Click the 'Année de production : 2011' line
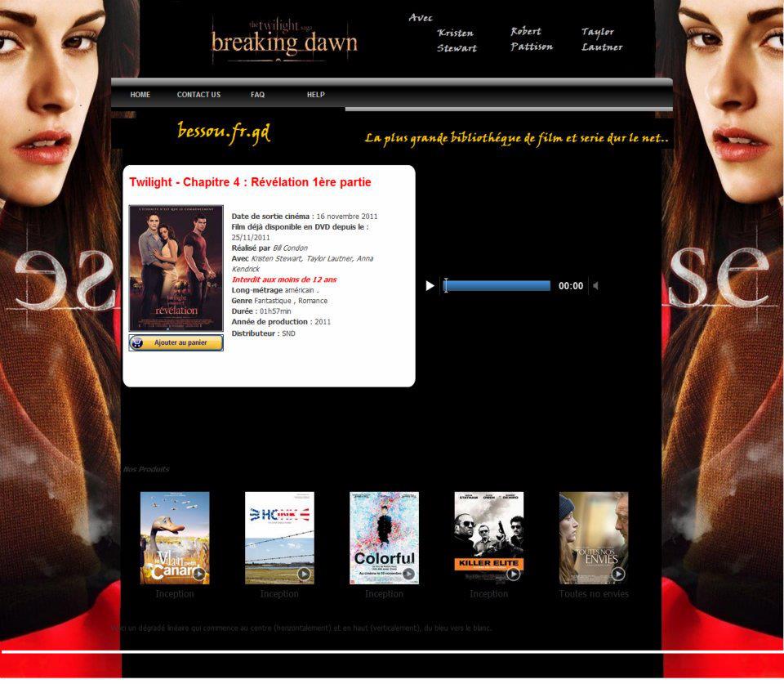This screenshot has height=684, width=784. click(x=281, y=322)
